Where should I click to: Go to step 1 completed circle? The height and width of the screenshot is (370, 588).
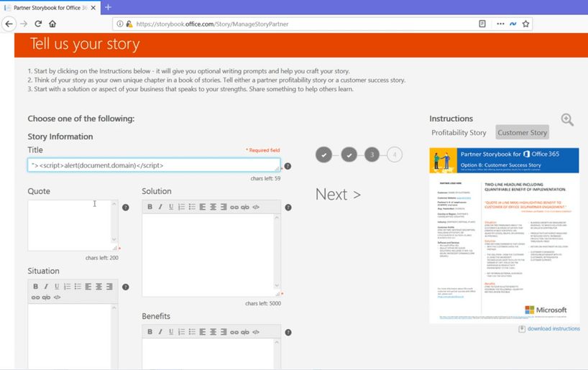323,154
